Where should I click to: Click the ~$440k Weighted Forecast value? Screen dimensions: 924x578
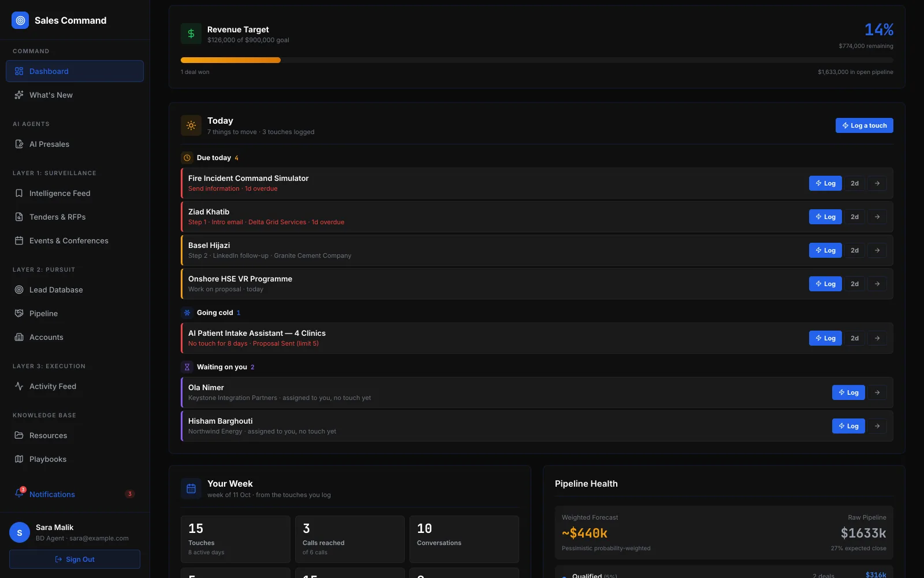click(584, 533)
